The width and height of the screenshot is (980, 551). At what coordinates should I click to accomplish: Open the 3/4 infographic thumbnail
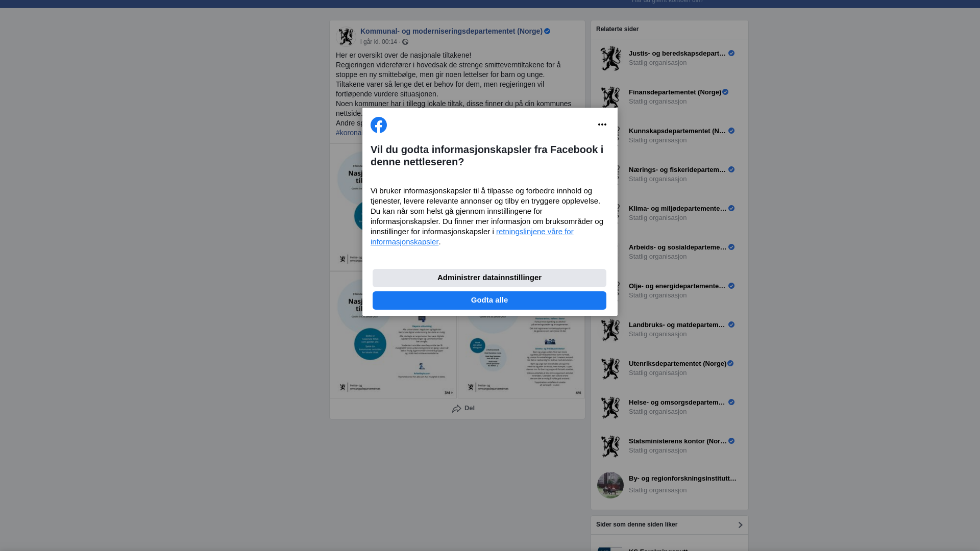394,335
